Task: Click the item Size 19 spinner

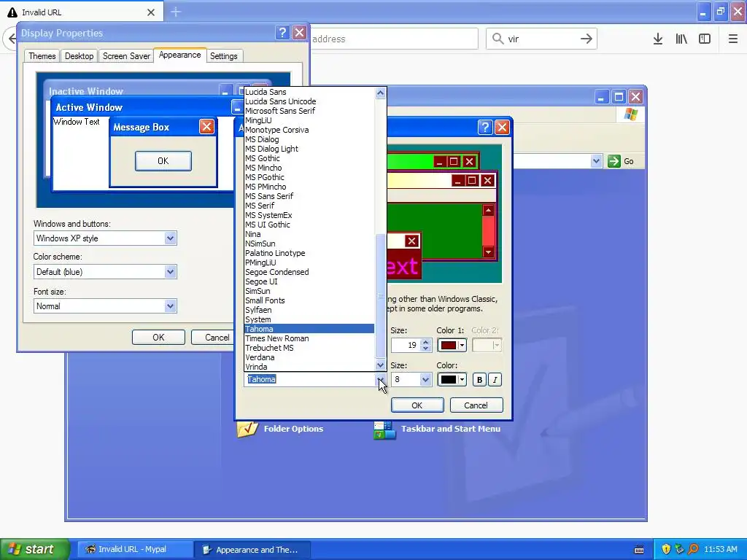Action: [x=426, y=345]
